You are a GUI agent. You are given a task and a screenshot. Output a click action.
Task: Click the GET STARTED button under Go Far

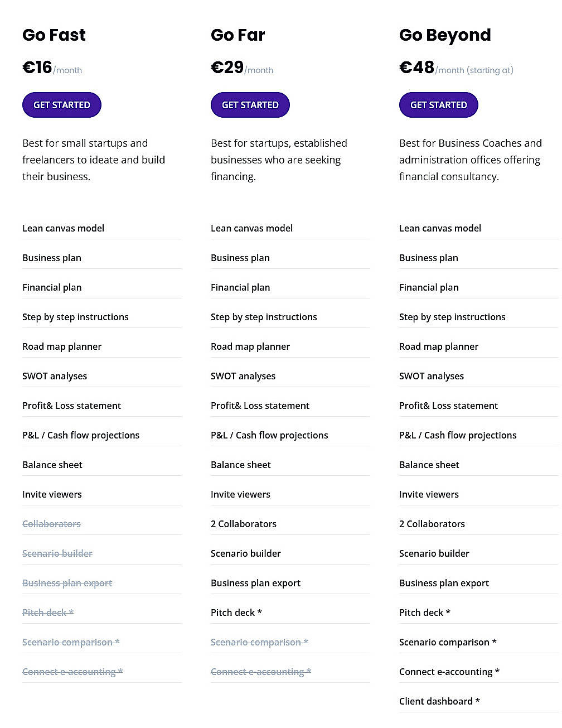[250, 105]
